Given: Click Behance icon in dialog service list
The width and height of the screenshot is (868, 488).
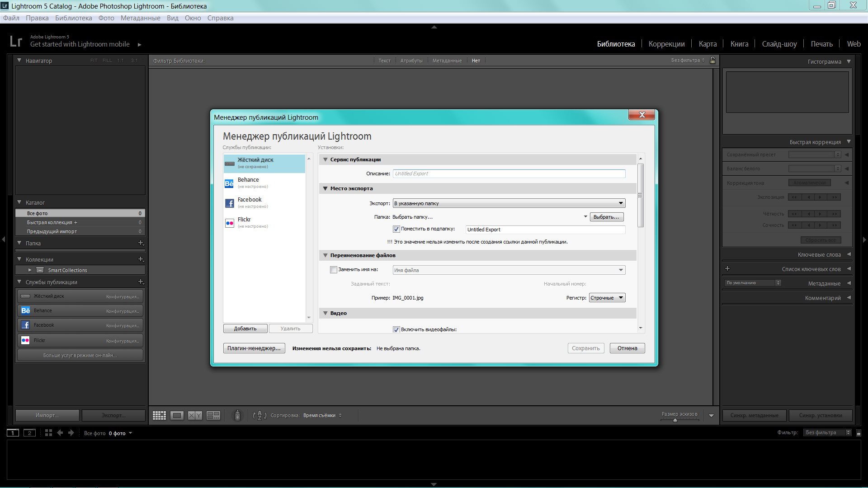Looking at the screenshot, I should (229, 183).
